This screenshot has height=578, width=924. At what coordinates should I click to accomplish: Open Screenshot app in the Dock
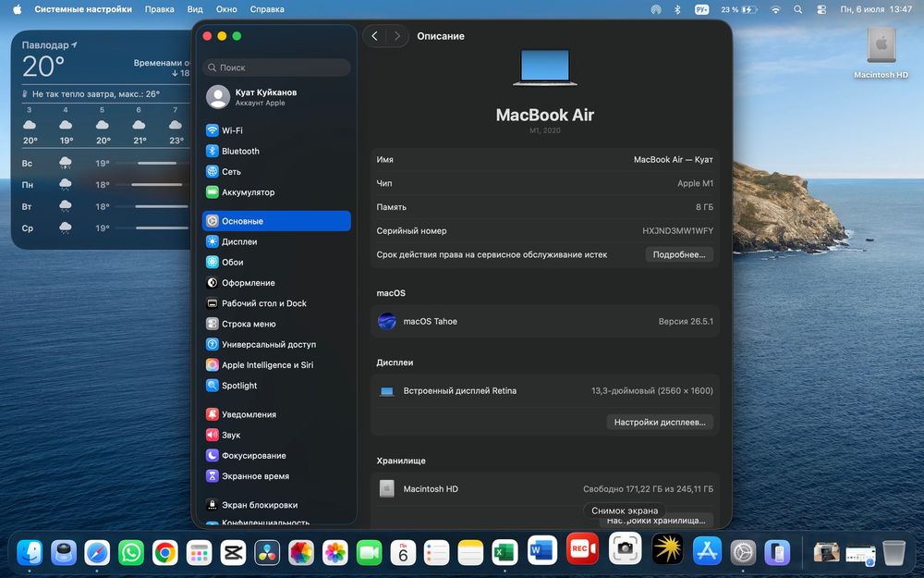point(625,548)
